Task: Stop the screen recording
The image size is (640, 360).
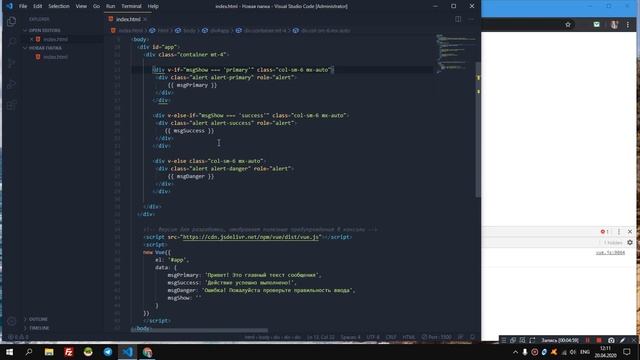Action: coord(599,340)
